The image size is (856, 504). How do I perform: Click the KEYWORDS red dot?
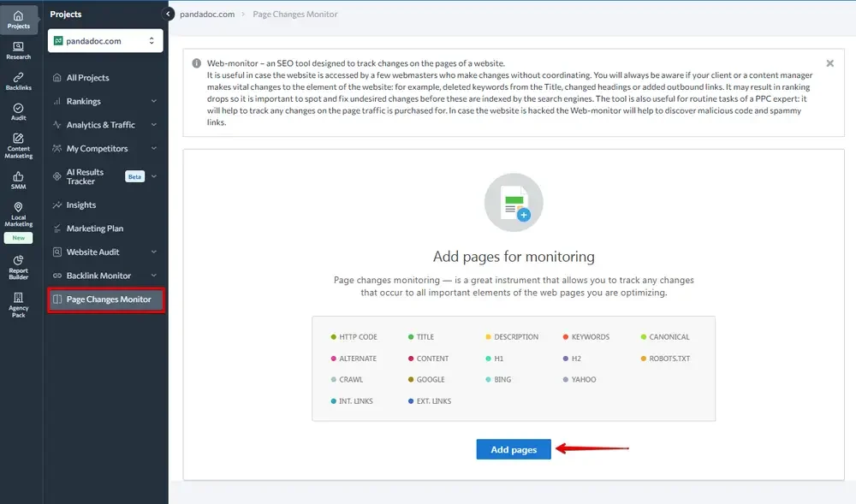coord(566,337)
